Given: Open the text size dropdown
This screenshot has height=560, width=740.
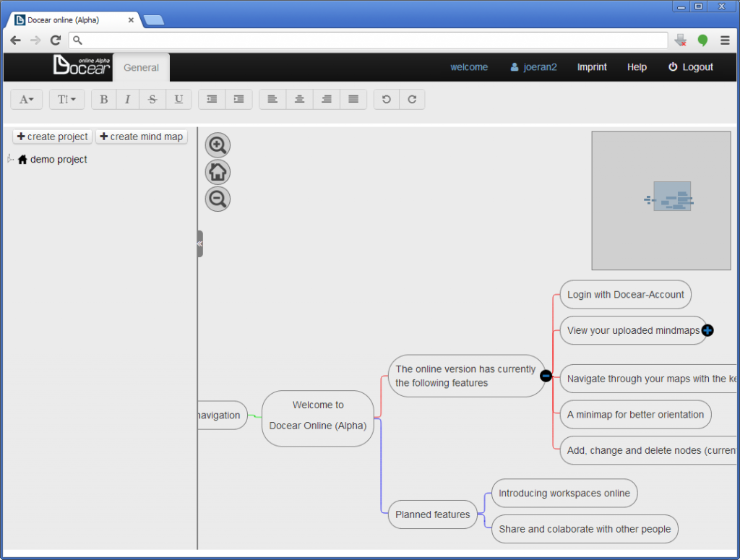Looking at the screenshot, I should coord(66,100).
